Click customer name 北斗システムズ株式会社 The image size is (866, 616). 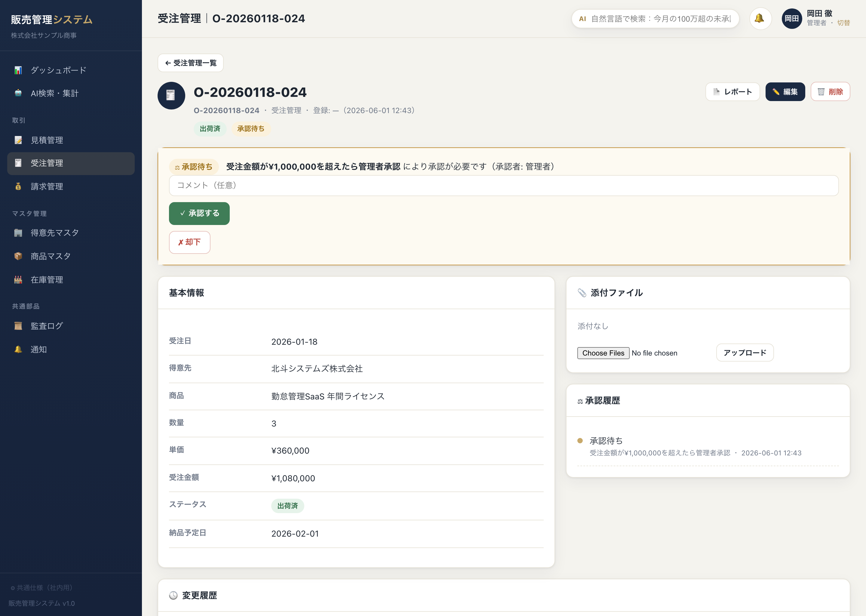coord(317,369)
